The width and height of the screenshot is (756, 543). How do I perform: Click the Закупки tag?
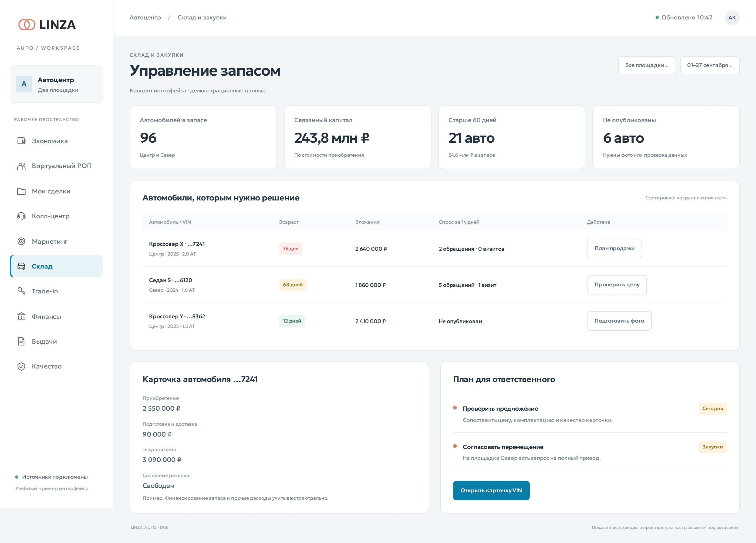click(x=712, y=447)
